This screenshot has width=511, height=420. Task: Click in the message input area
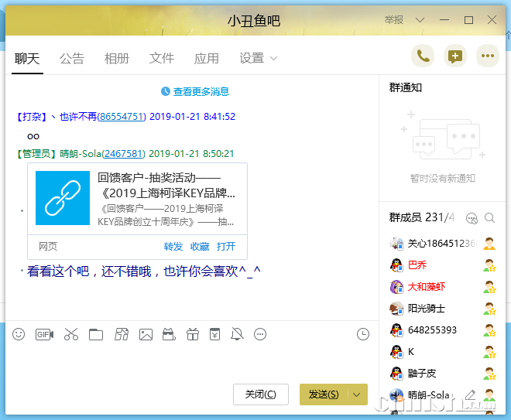pos(192,361)
